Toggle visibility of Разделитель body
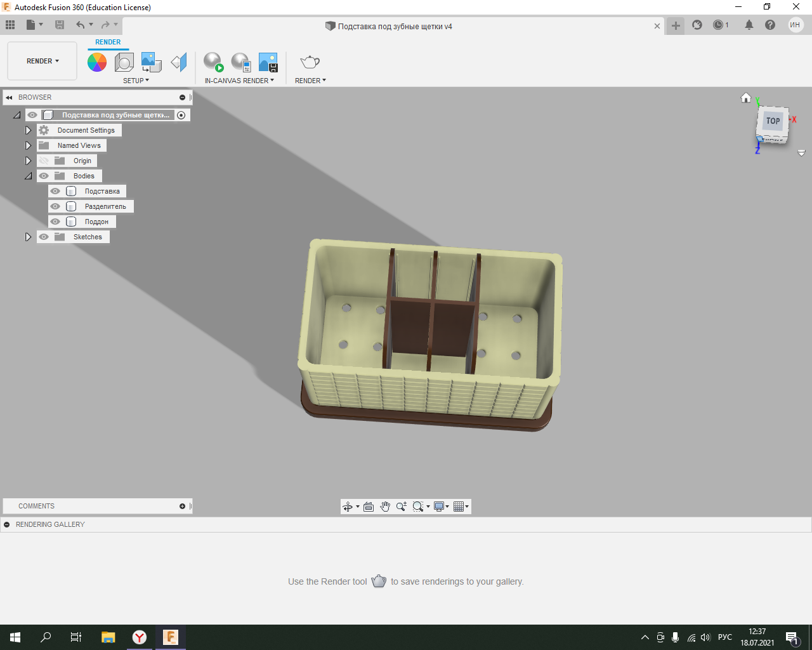Viewport: 812px width, 650px height. tap(55, 206)
